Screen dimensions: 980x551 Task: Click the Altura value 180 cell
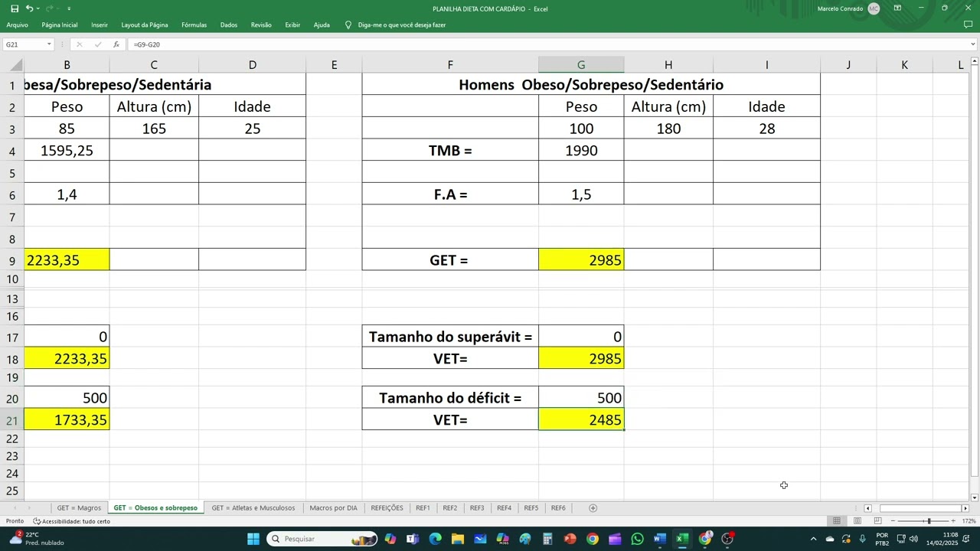click(x=668, y=129)
